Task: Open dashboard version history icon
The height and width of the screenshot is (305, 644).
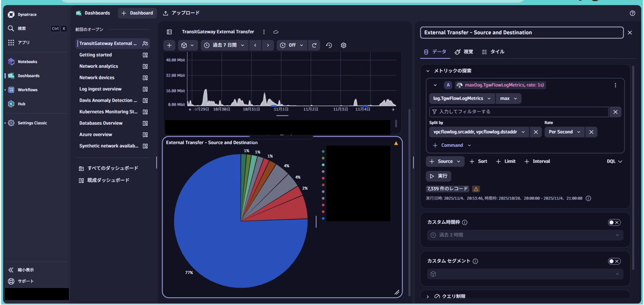Action: (x=329, y=45)
